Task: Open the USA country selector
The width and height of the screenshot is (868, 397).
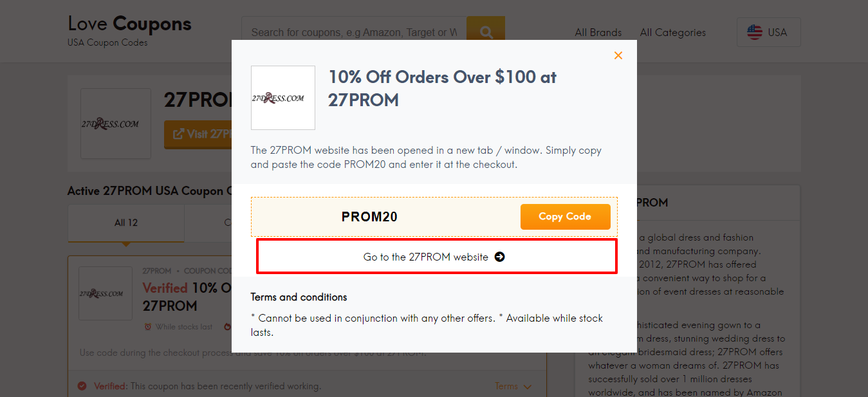Action: click(x=768, y=32)
